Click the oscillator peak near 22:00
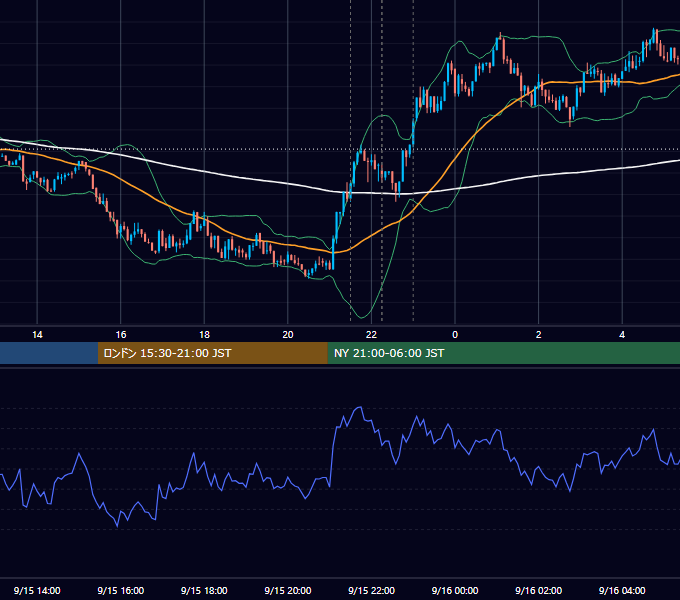The height and width of the screenshot is (600, 680). [360, 407]
